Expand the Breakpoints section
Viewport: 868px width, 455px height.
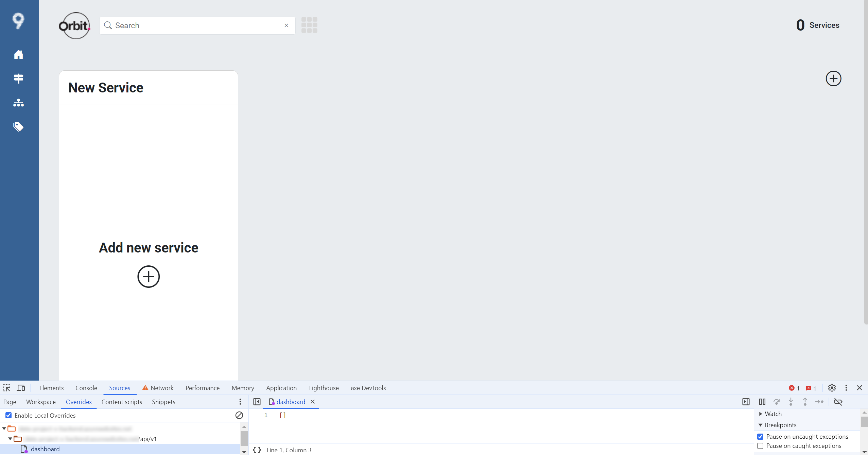tap(761, 425)
